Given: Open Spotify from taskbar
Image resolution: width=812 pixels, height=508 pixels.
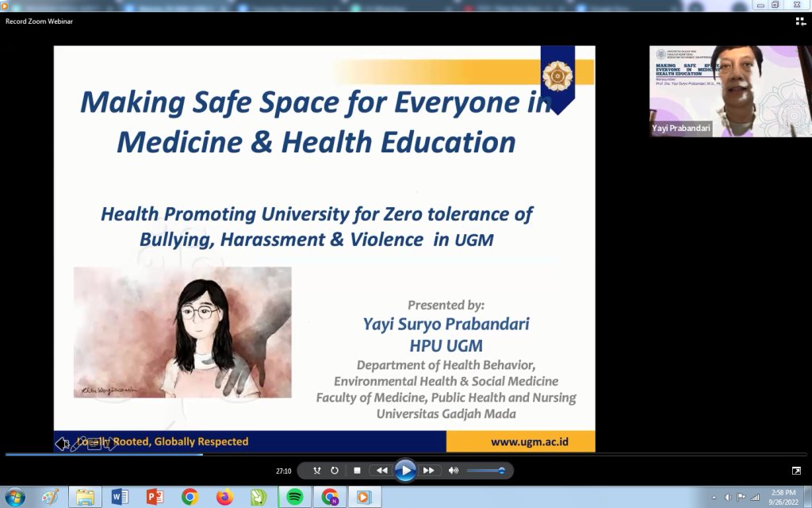Looking at the screenshot, I should pyautogui.click(x=294, y=497).
